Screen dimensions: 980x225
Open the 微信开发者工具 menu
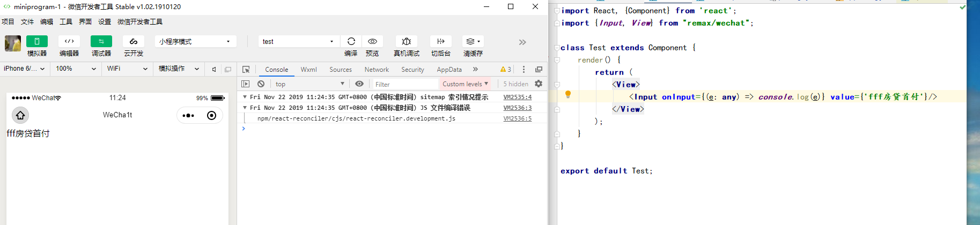click(x=140, y=21)
